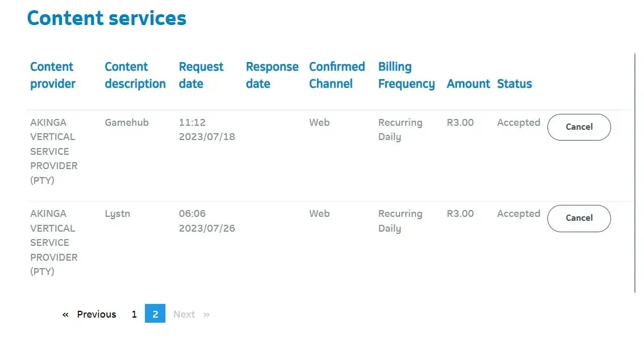Open page 1 of results
This screenshot has width=644, height=362.
[134, 314]
